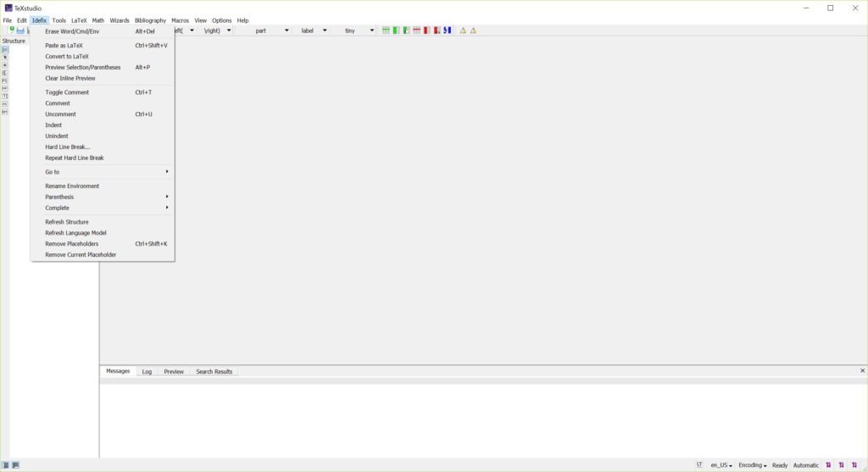Choose Hard Line Break...

(103, 147)
